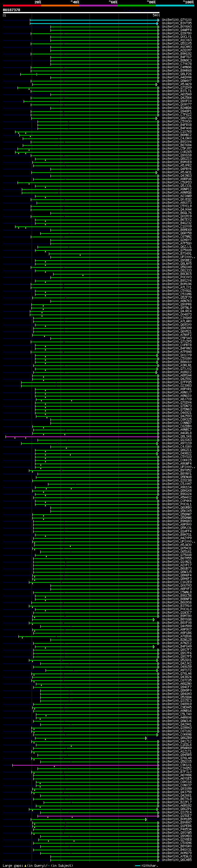Select the UniRef100_P48534 hit label

[x=177, y=830]
